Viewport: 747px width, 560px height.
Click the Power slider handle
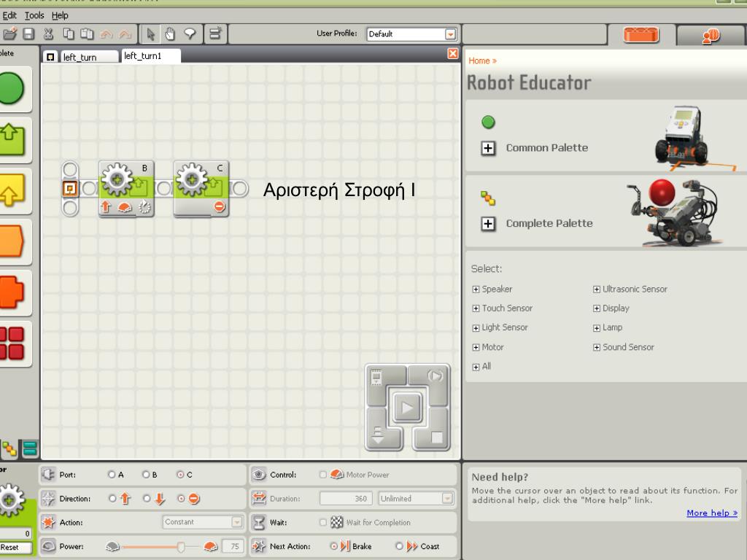181,547
